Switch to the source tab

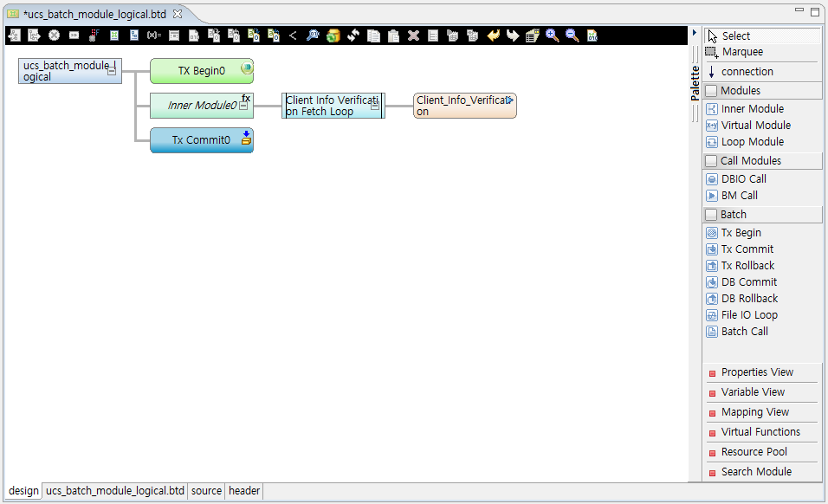coord(205,491)
